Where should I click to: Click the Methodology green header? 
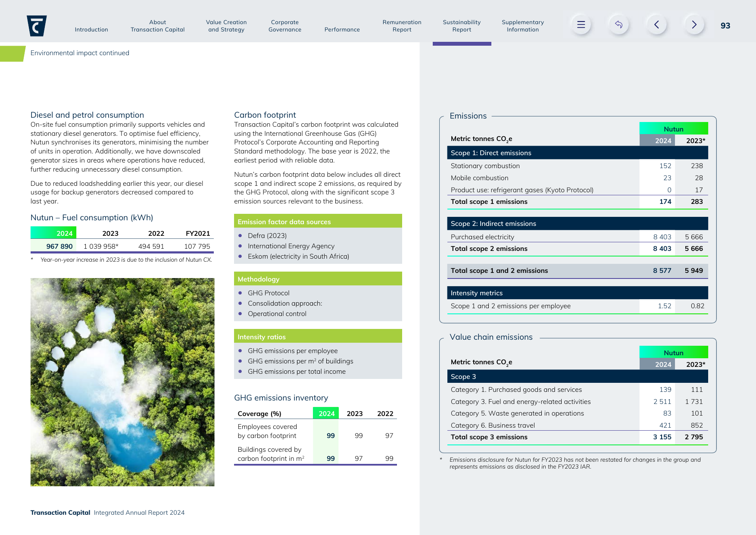click(x=318, y=279)
